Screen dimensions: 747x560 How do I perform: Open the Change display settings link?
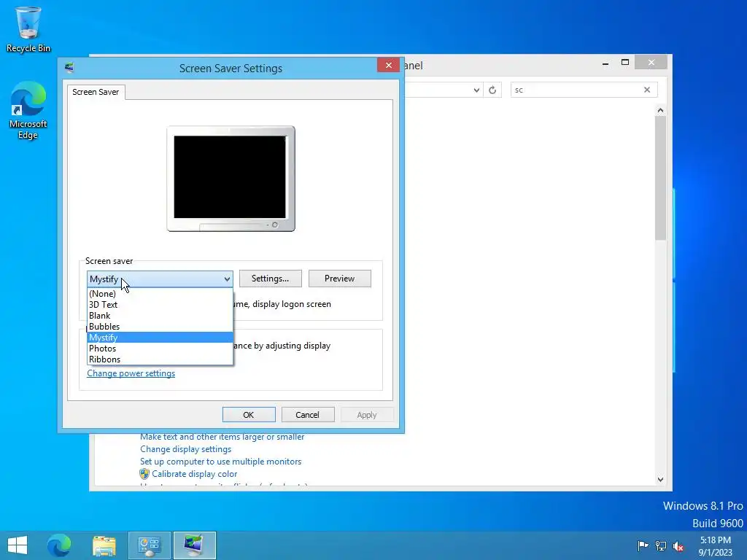185,449
